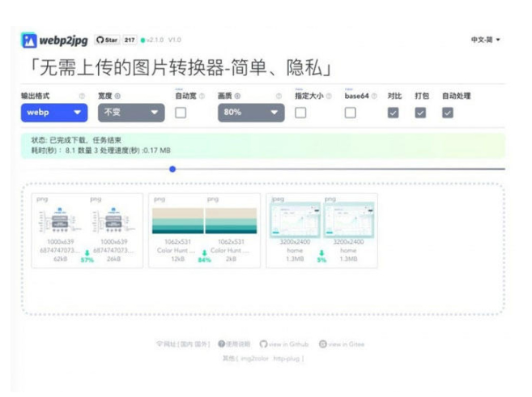Click the webp2jpg logo icon
The image size is (532, 397).
click(x=29, y=40)
